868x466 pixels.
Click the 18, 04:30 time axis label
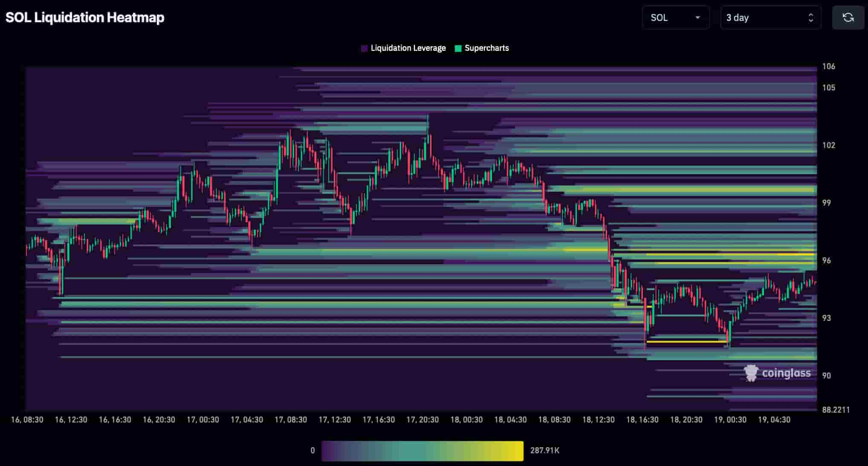(x=510, y=419)
